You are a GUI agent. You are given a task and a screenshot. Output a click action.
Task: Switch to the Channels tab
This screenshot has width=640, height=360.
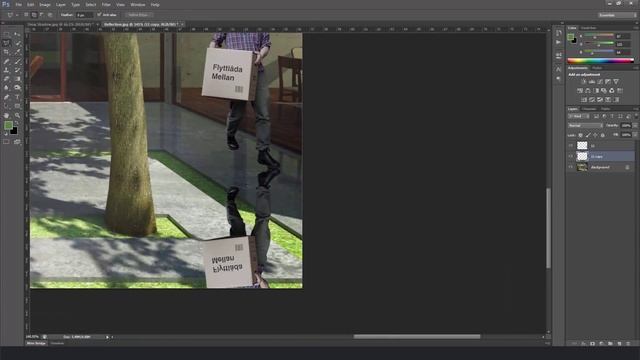589,109
